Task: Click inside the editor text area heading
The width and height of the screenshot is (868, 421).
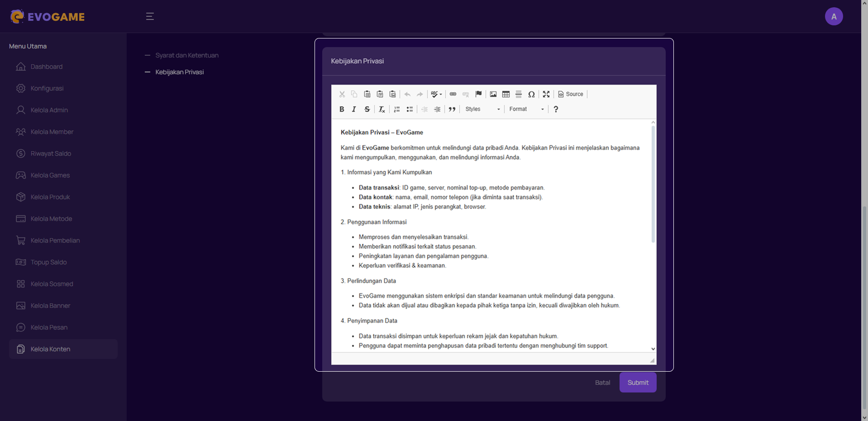Action: click(382, 132)
